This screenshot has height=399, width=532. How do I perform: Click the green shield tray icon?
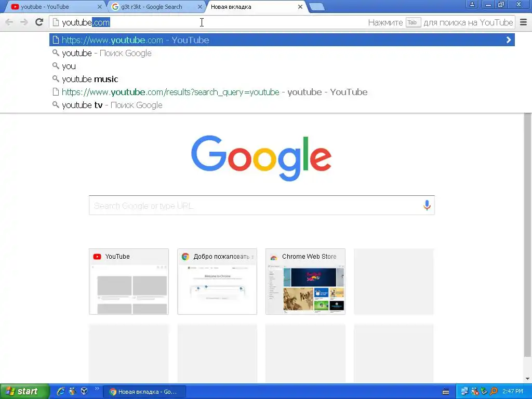pyautogui.click(x=484, y=392)
